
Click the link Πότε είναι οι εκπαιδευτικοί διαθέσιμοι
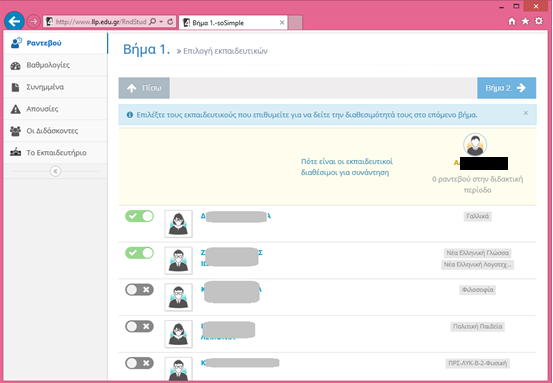pos(346,167)
